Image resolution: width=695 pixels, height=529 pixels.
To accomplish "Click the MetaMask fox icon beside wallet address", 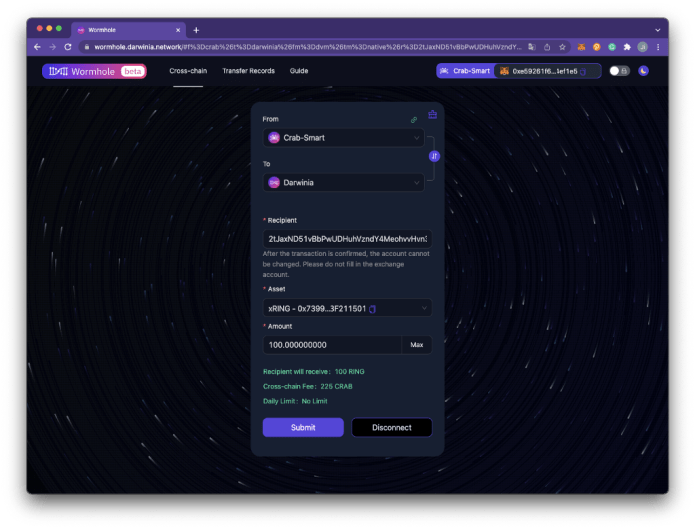I will [504, 71].
